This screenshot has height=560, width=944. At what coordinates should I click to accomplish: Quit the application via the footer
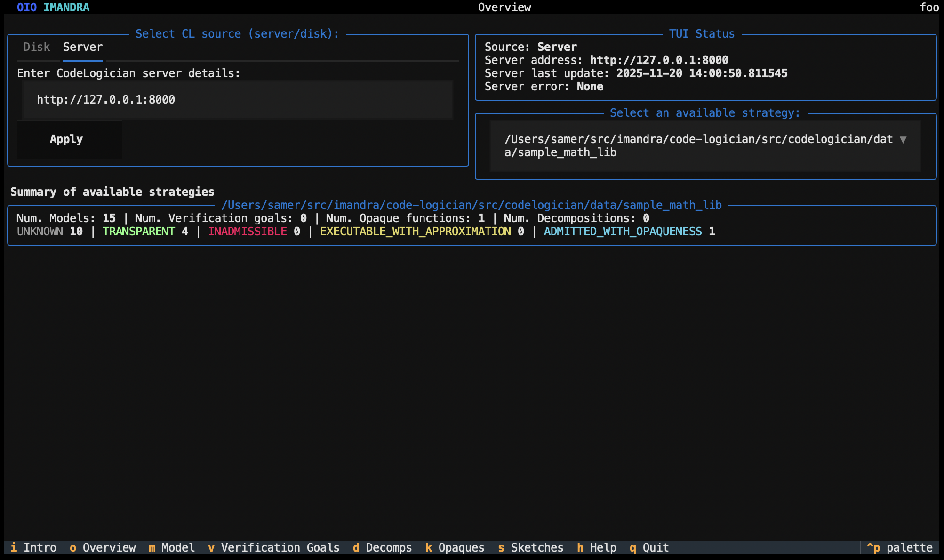pos(648,547)
